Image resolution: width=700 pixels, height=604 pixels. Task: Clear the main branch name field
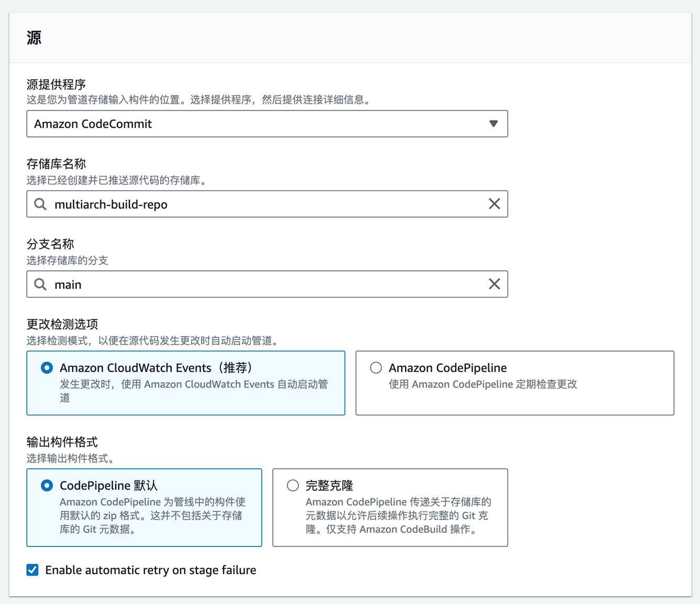pyautogui.click(x=494, y=284)
